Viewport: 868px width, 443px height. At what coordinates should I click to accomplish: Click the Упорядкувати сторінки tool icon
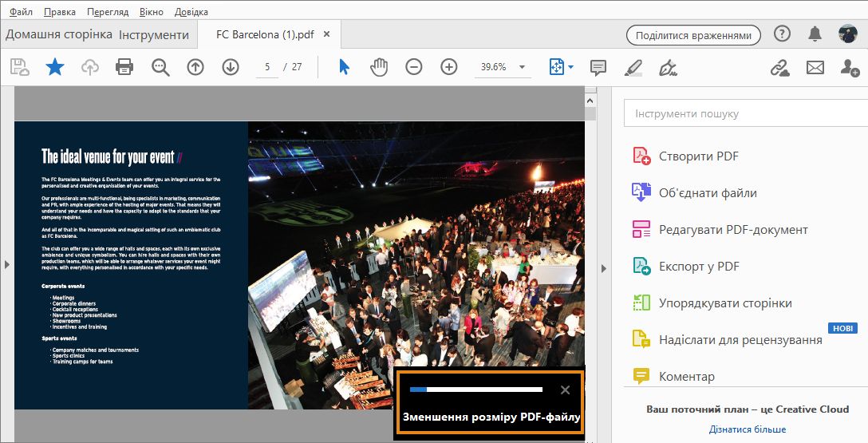[x=641, y=303]
